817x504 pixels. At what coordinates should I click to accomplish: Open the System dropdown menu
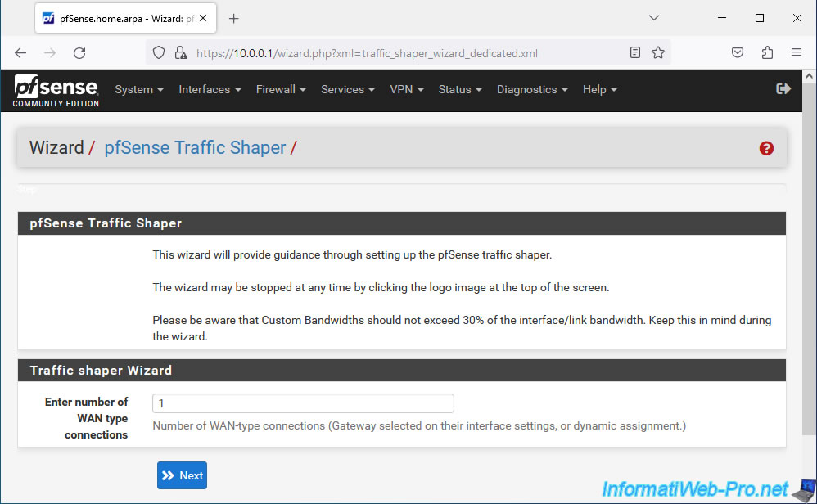pos(139,89)
